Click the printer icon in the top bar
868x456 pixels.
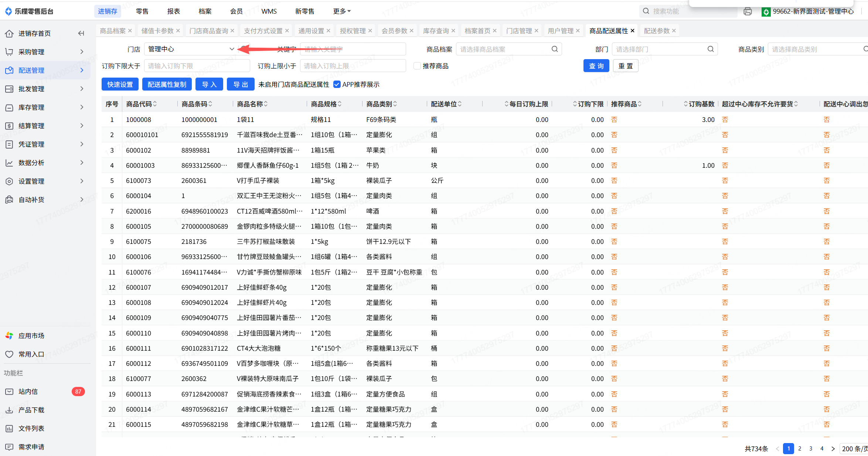pyautogui.click(x=748, y=11)
